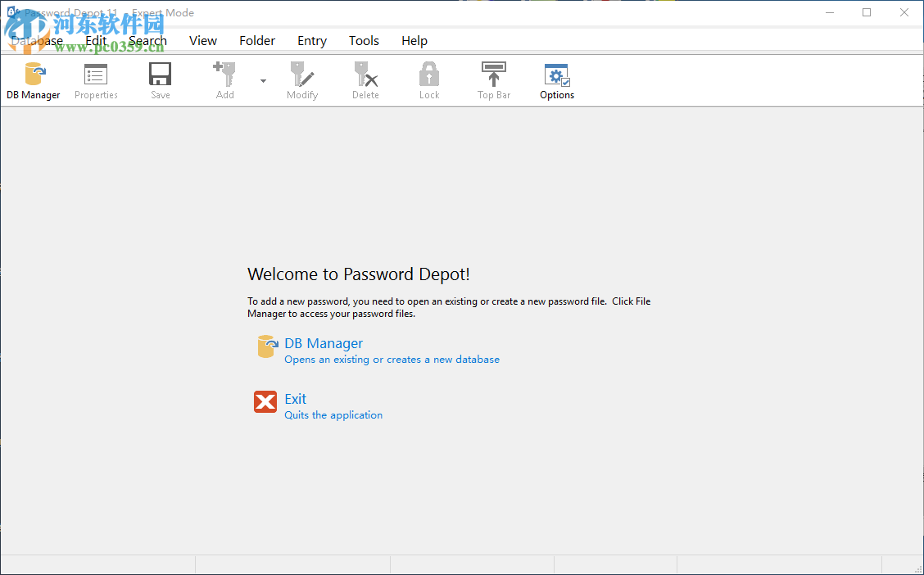Open the Database menu
The image size is (924, 575).
click(37, 40)
